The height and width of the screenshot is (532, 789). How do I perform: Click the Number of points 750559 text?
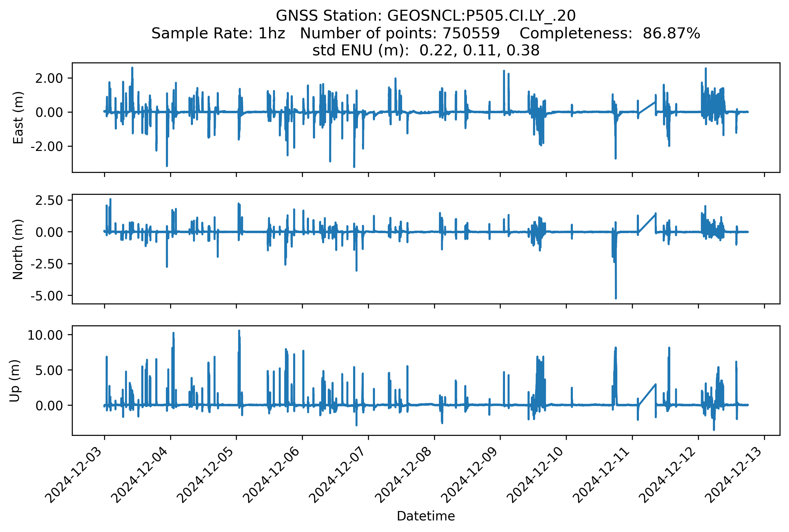point(400,33)
